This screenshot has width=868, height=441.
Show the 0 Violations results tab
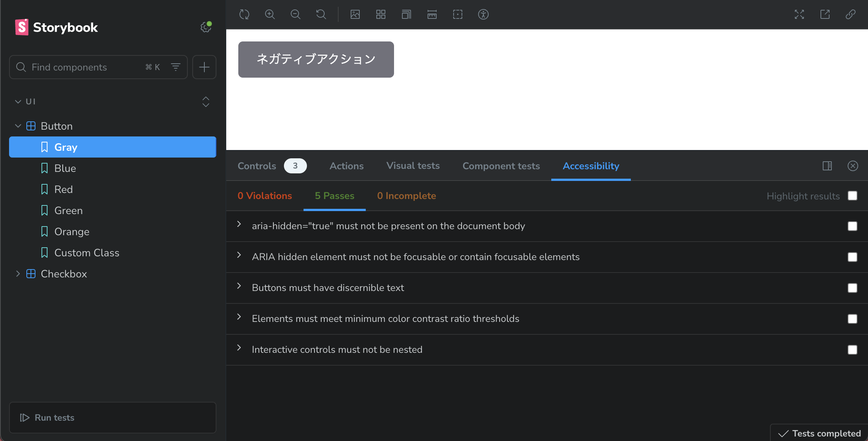tap(265, 196)
